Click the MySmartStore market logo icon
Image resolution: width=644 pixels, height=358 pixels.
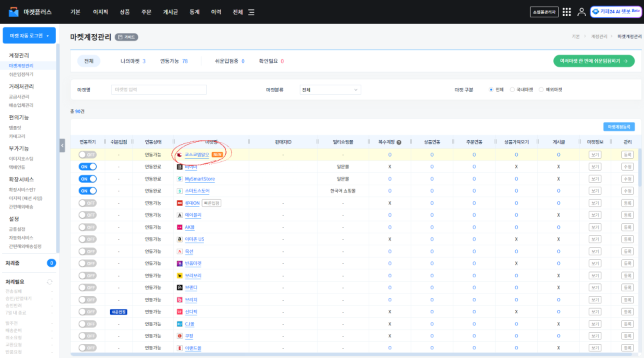(x=179, y=179)
